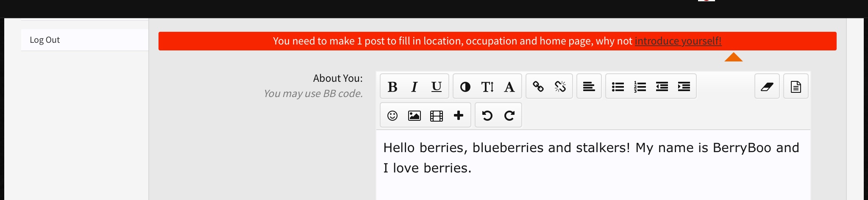Undo the last edit

coord(487,115)
